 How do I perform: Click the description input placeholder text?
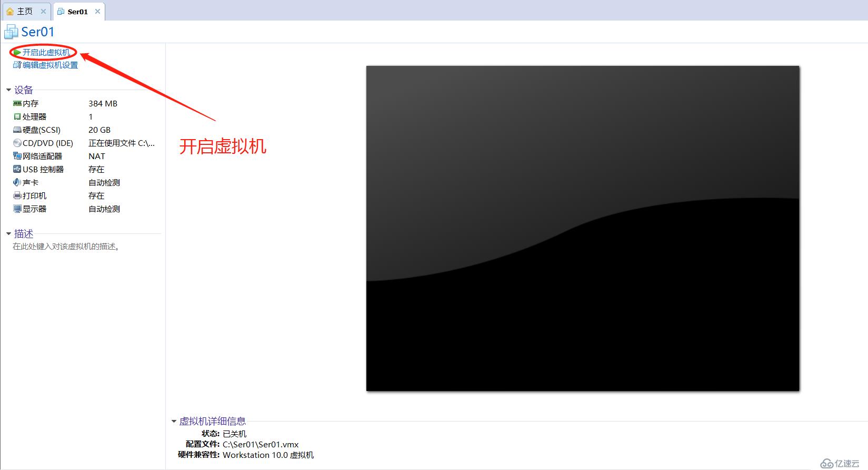[67, 247]
